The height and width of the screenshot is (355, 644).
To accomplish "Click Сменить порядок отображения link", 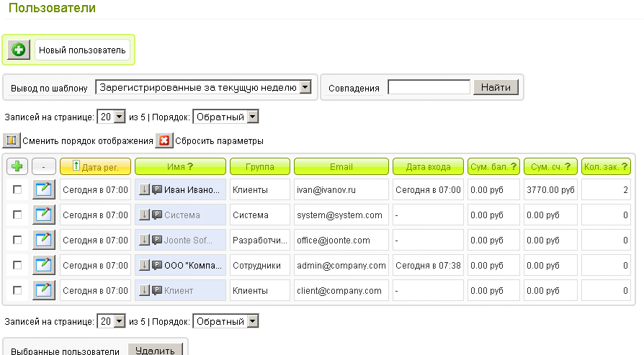I will pyautogui.click(x=88, y=140).
